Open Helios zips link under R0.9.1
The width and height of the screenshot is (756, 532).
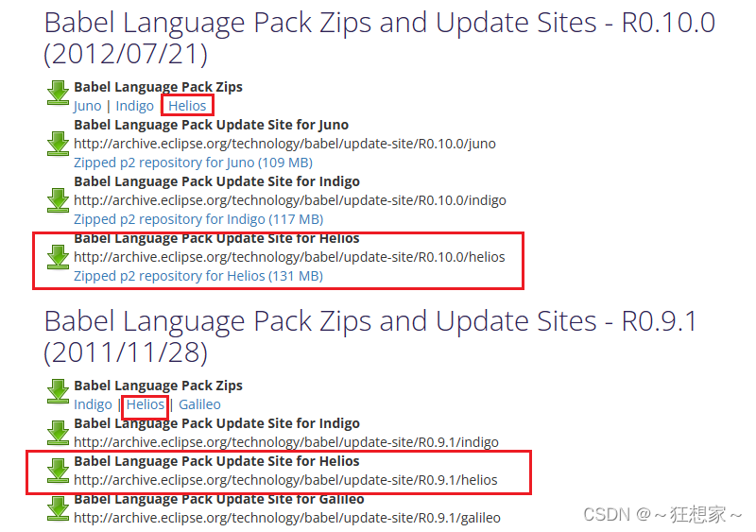point(146,404)
